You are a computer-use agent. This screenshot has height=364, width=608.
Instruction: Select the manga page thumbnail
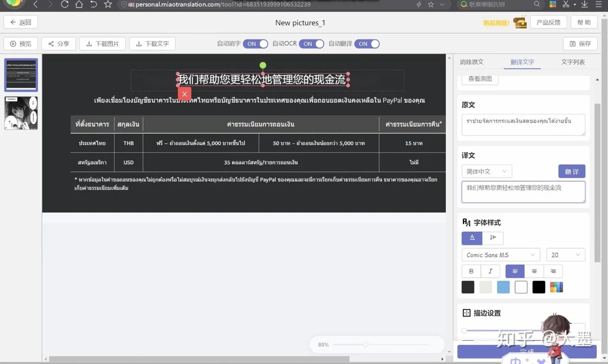click(21, 113)
